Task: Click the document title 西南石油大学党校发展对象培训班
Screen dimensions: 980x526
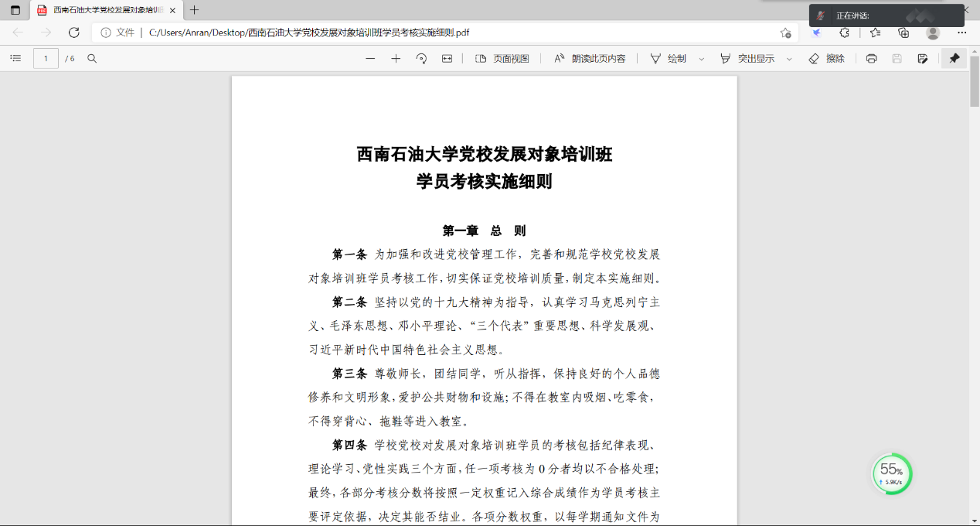Action: tap(485, 154)
